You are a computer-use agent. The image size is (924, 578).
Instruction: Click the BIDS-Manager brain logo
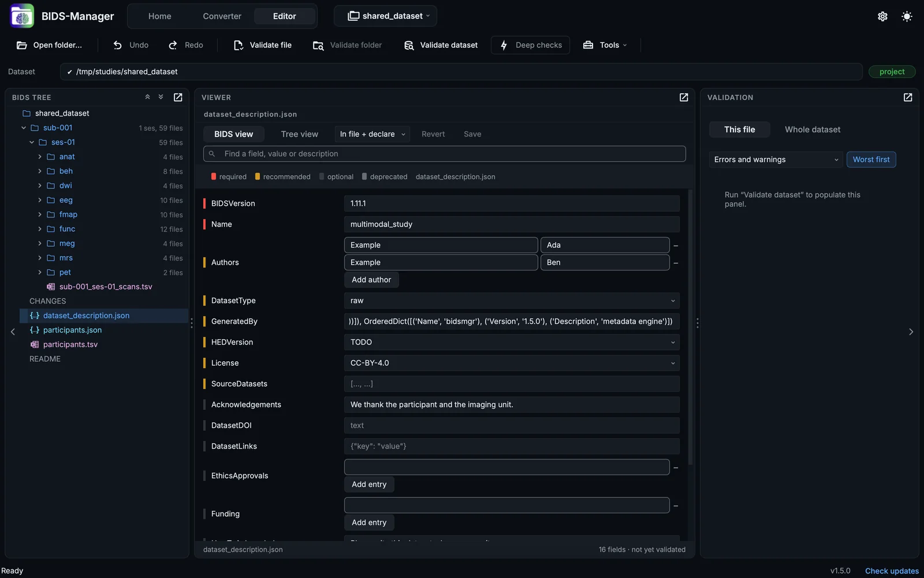(22, 16)
